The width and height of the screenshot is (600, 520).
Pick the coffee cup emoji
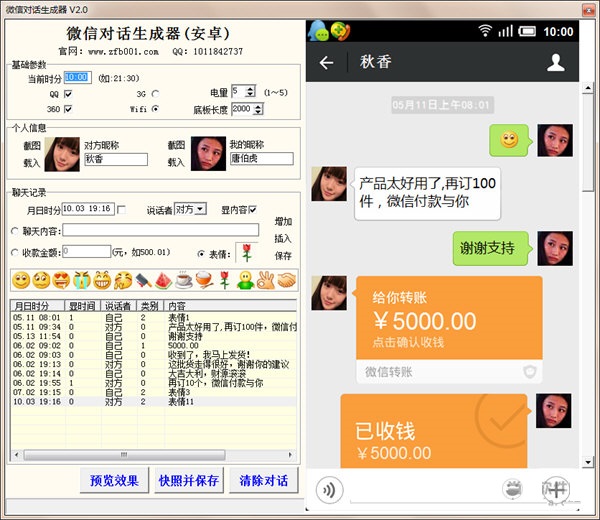pos(184,280)
